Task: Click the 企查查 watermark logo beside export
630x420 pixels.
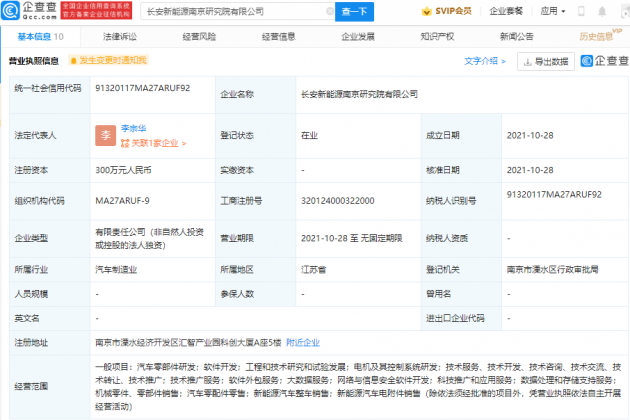Action: pyautogui.click(x=598, y=61)
